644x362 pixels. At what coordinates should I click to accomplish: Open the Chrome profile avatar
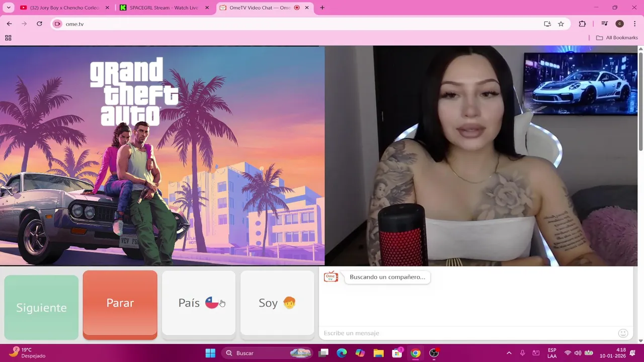[620, 24]
